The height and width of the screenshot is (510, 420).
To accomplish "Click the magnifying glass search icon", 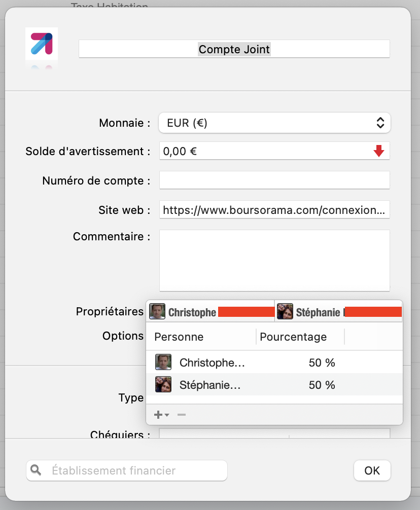I will point(36,470).
